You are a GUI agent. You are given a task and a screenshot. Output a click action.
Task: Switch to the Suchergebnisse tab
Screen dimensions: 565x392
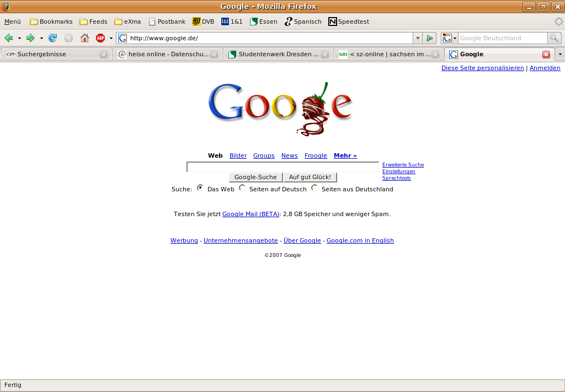coord(57,55)
